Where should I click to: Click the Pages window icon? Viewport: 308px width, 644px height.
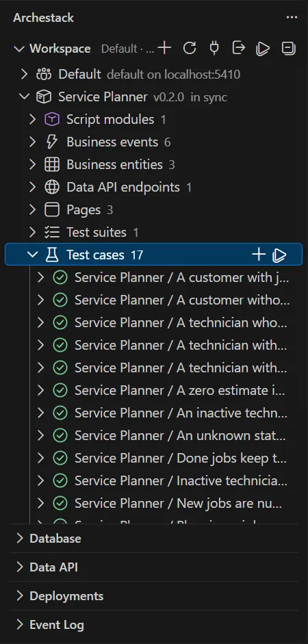(52, 210)
